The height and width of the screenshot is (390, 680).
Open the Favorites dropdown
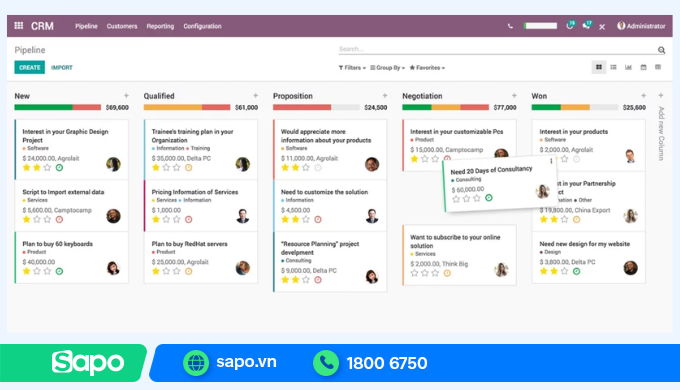(427, 68)
